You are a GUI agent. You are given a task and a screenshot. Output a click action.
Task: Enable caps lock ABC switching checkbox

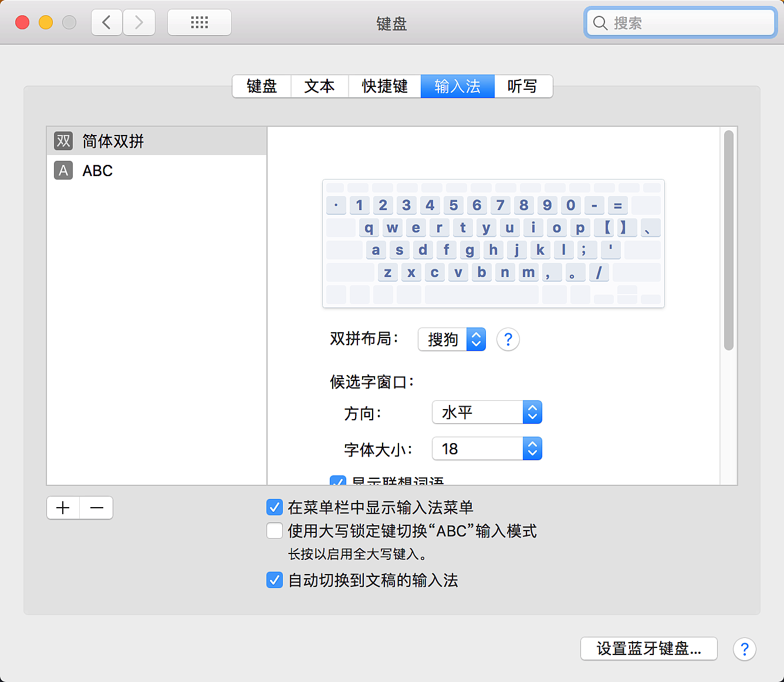tap(275, 531)
